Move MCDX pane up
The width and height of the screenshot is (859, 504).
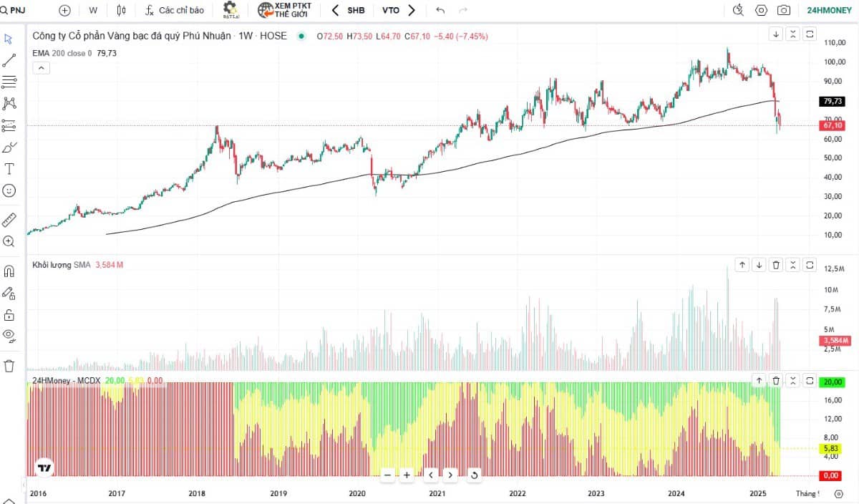pyautogui.click(x=759, y=381)
